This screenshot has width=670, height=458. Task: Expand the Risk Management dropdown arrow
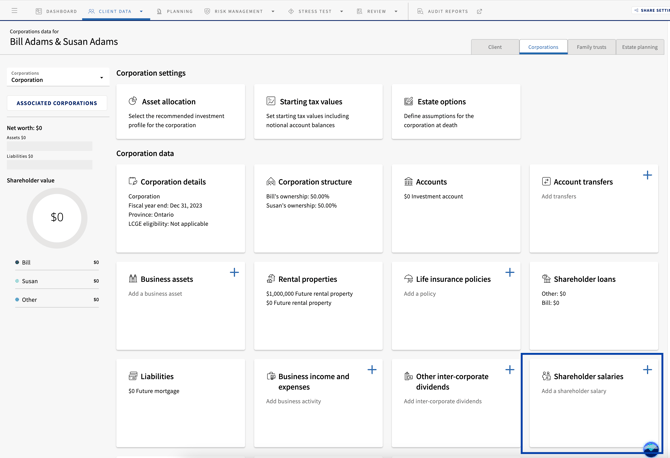pyautogui.click(x=273, y=12)
